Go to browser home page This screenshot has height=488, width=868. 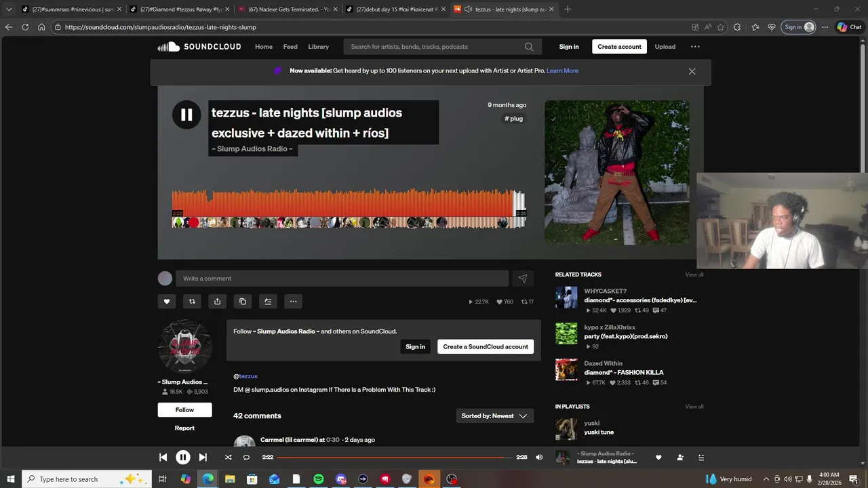(x=41, y=27)
